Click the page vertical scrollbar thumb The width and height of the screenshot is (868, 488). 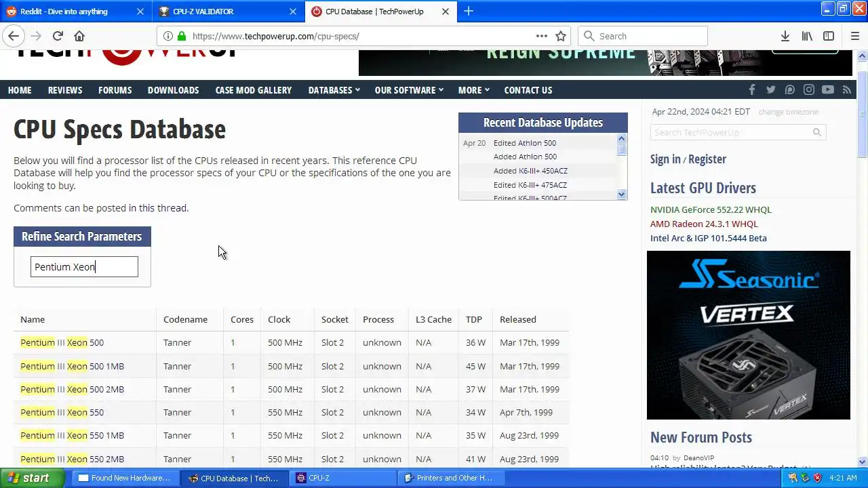(x=862, y=115)
